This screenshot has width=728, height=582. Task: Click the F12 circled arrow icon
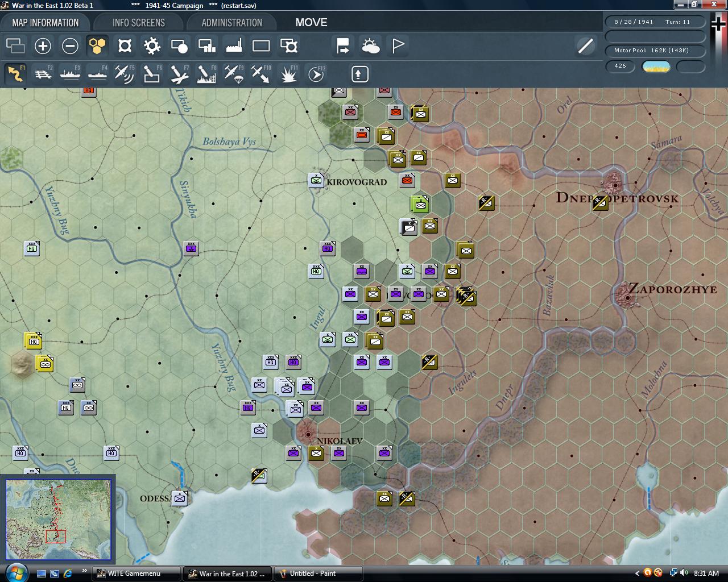pyautogui.click(x=316, y=74)
